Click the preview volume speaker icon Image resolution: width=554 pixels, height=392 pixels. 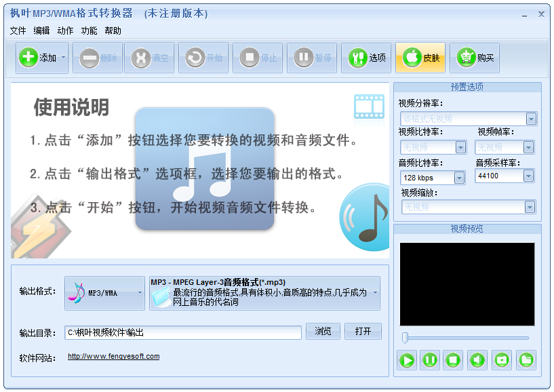point(477,360)
